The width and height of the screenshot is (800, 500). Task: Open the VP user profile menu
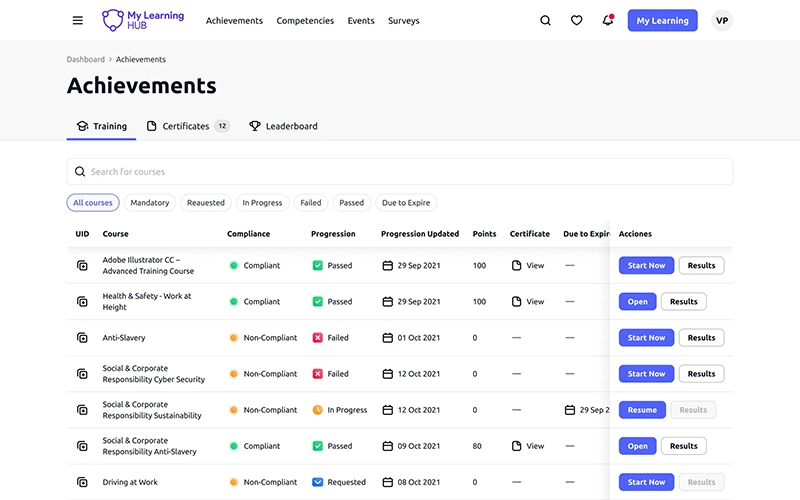pyautogui.click(x=722, y=21)
